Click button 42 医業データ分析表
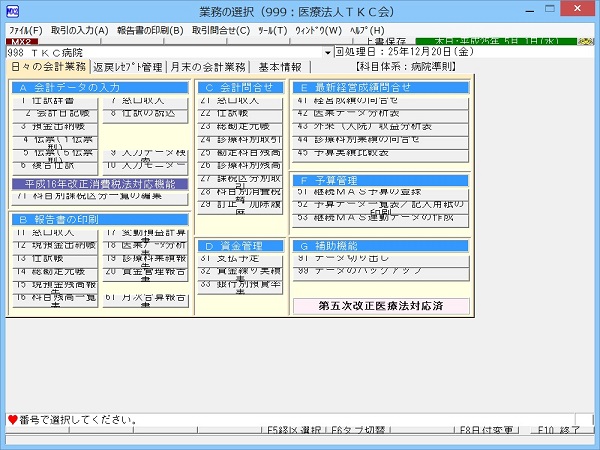This screenshot has height=450, width=600. pos(381,116)
